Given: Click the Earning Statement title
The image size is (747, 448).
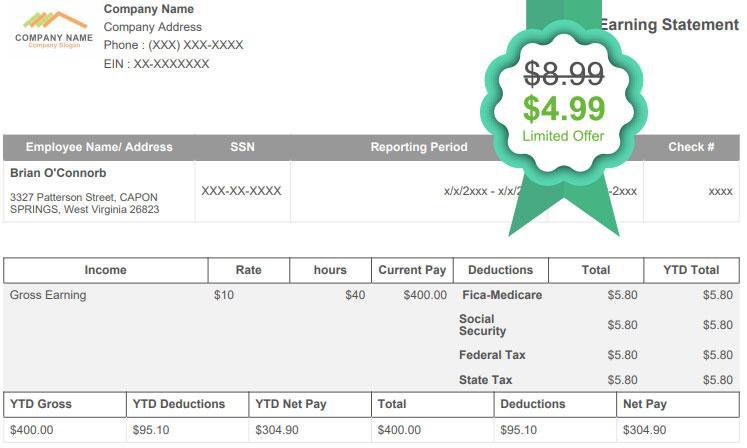Looking at the screenshot, I should 670,24.
